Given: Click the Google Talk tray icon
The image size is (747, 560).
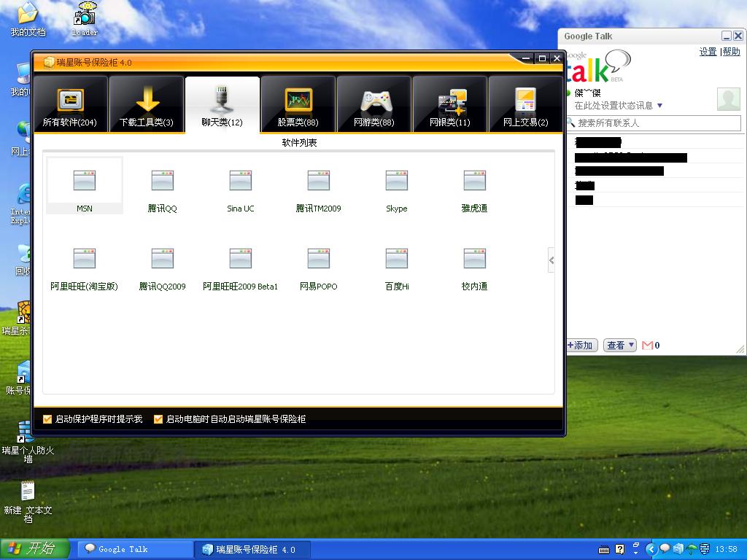Looking at the screenshot, I should tap(665, 549).
